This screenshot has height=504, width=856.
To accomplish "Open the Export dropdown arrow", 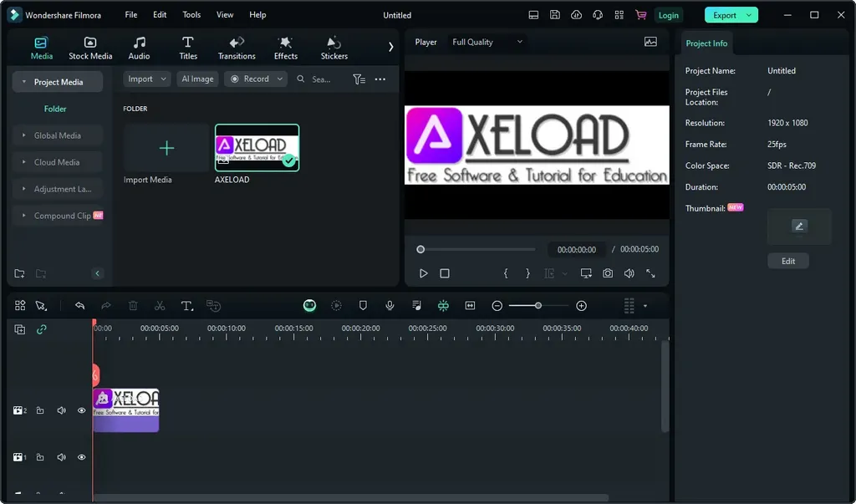I will pos(750,15).
